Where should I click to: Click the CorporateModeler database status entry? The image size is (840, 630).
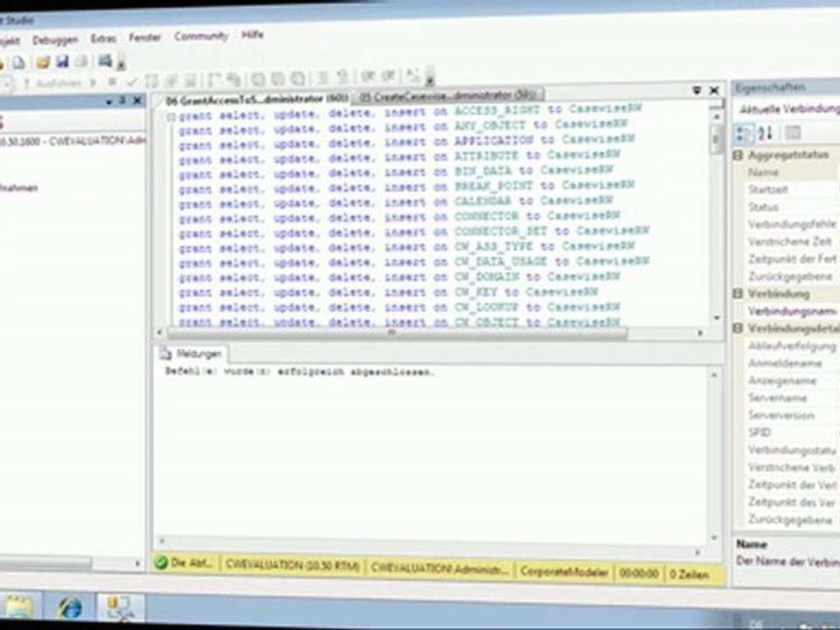click(x=563, y=572)
